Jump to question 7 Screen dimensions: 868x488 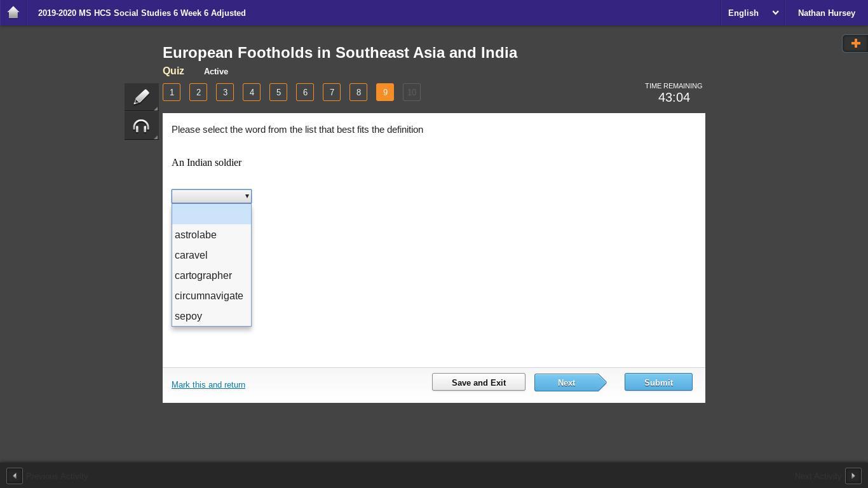pyautogui.click(x=332, y=92)
